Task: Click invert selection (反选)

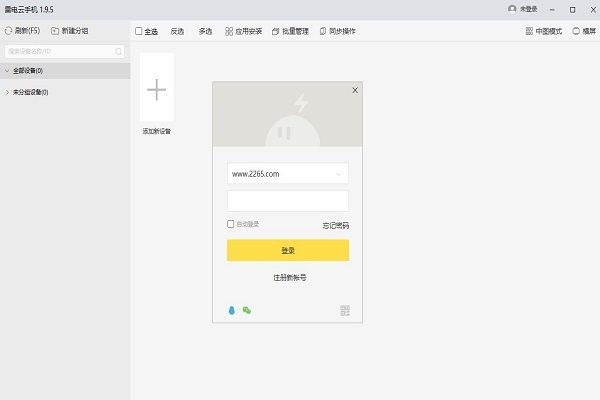Action: click(177, 31)
